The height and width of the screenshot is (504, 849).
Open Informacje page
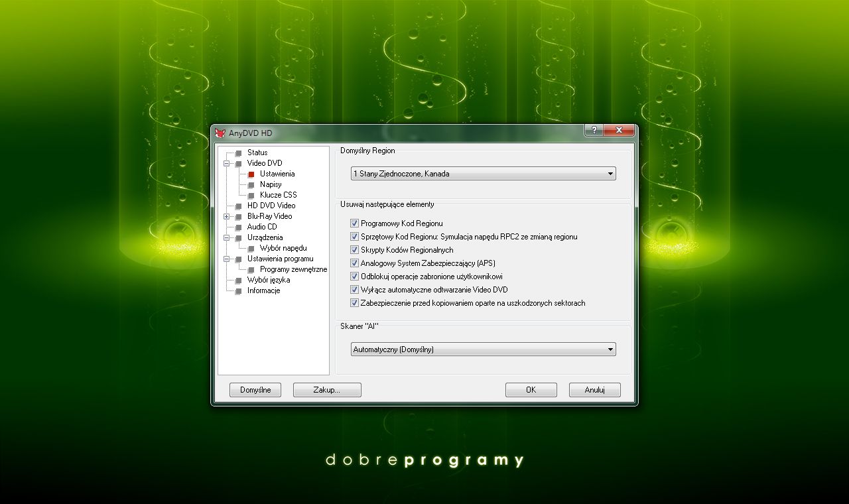tap(264, 290)
